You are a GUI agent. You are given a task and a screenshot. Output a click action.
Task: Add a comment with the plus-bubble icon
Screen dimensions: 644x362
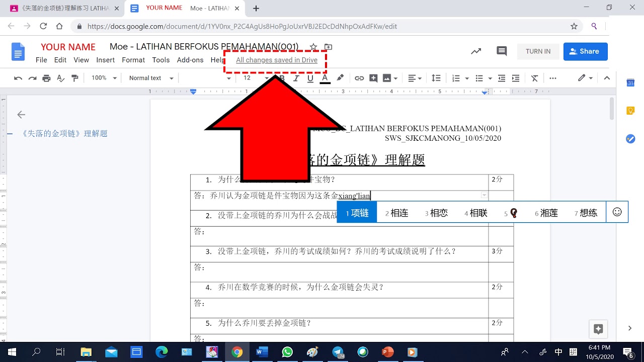[373, 78]
